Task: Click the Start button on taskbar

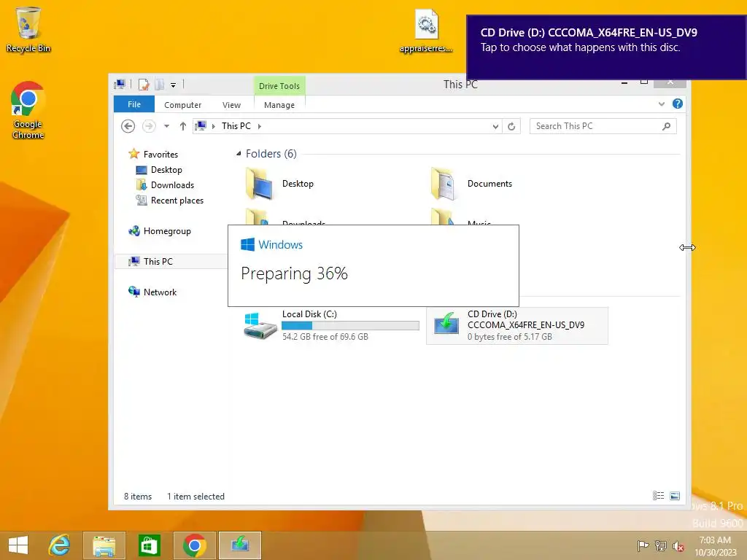Action: (18, 545)
